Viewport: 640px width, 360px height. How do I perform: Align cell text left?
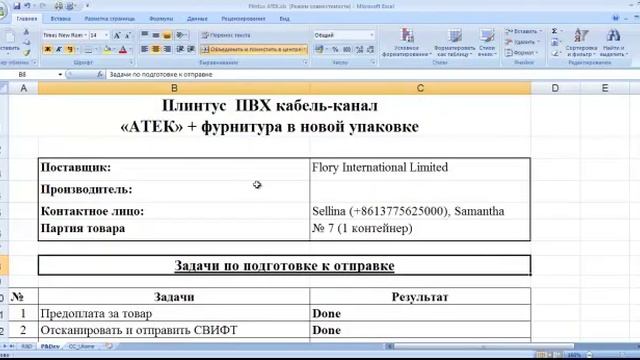click(144, 49)
